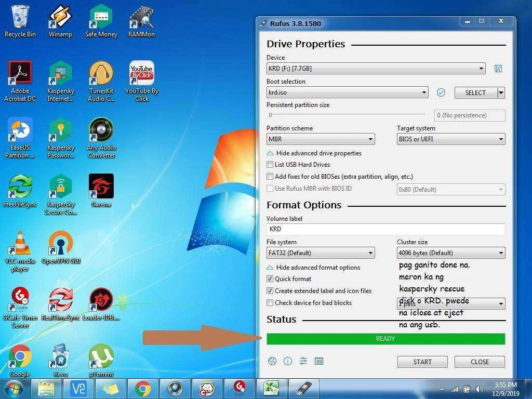Open the File system FAT32 dropdown
Image resolution: width=532 pixels, height=399 pixels.
(x=321, y=253)
